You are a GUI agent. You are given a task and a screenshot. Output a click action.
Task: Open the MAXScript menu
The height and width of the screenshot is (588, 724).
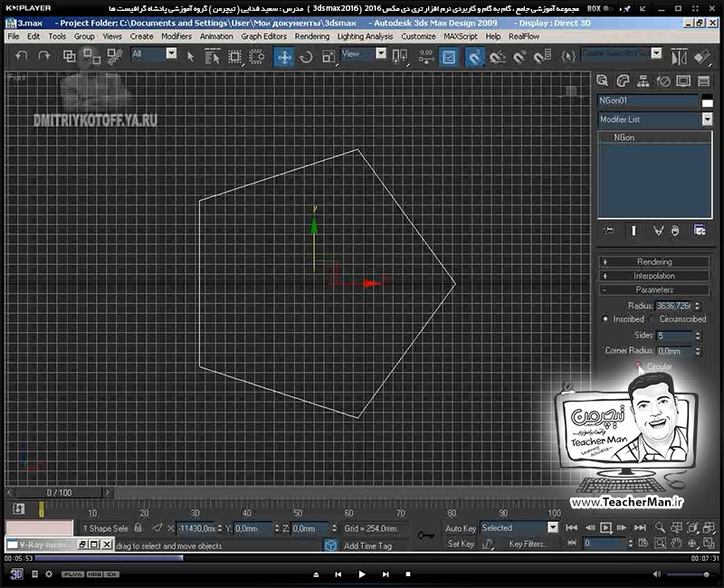pyautogui.click(x=461, y=36)
